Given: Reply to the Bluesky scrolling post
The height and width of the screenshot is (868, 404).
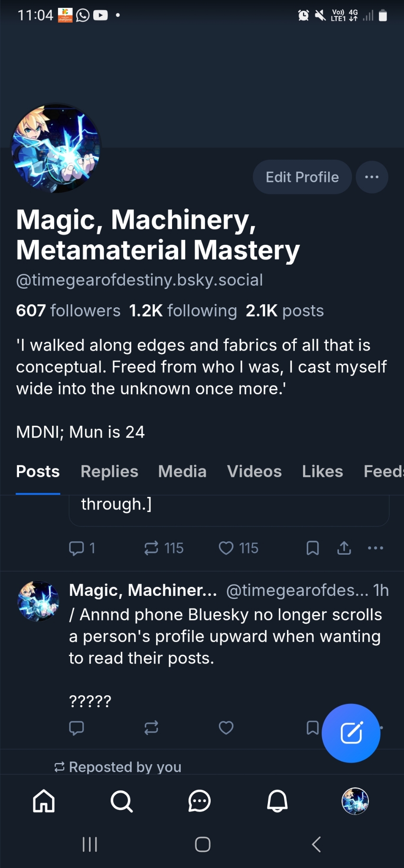Looking at the screenshot, I should (x=77, y=727).
